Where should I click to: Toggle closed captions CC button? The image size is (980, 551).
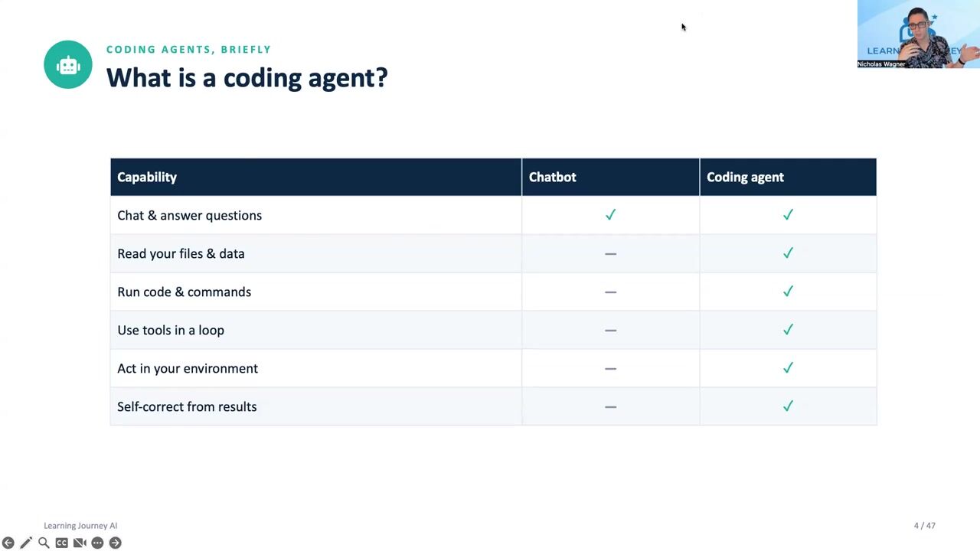pyautogui.click(x=61, y=543)
